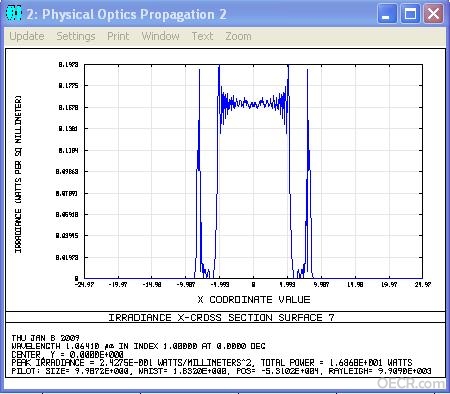Click the x-axis tick label -24.97
This screenshot has width=450, height=394.
tap(85, 285)
